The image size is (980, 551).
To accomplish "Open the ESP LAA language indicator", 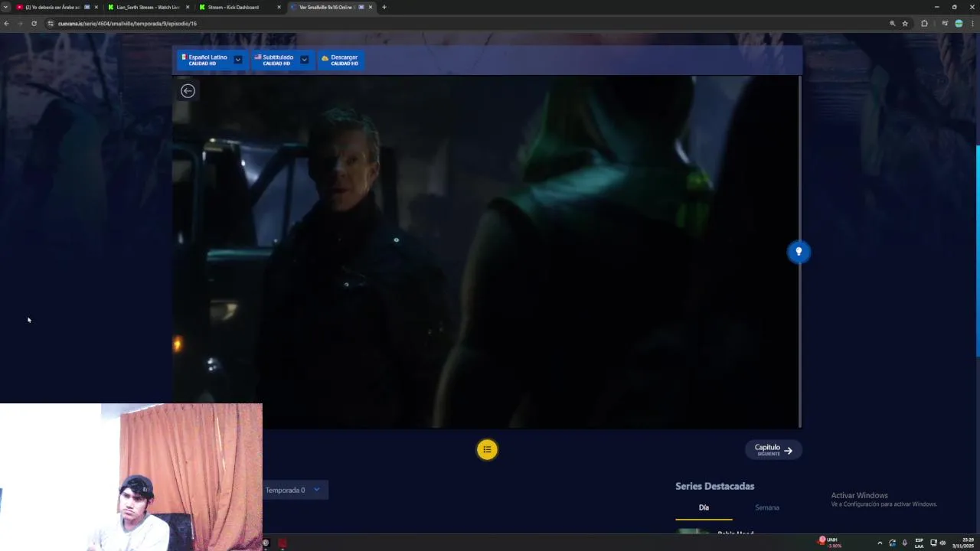I will click(919, 543).
